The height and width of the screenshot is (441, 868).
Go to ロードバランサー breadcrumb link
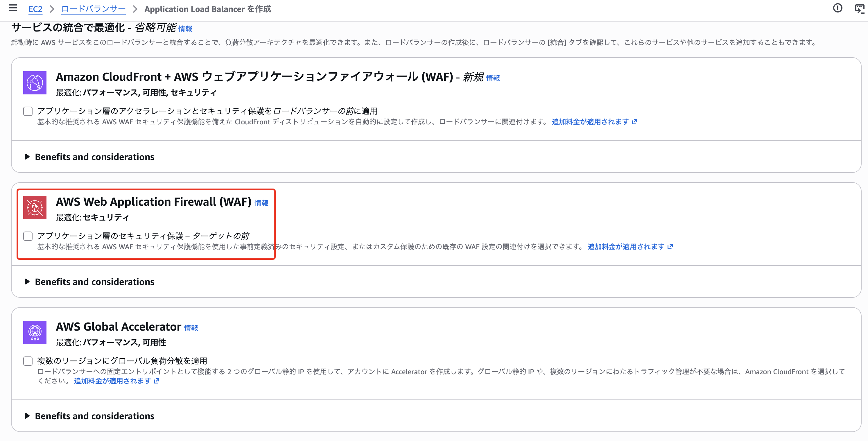click(93, 9)
